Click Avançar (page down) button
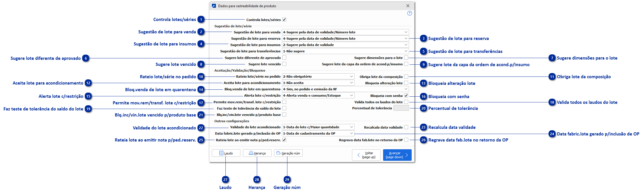 tap(397, 155)
